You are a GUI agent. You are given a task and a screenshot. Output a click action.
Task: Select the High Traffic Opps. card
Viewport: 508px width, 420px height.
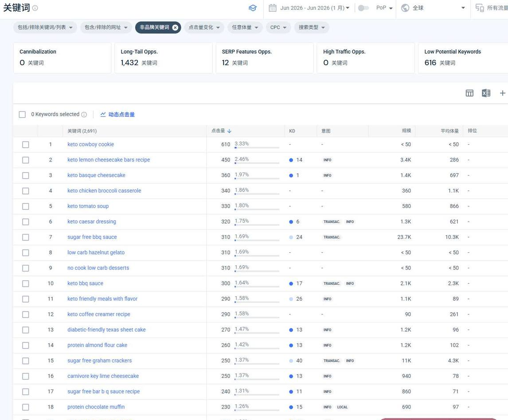[x=366, y=58]
